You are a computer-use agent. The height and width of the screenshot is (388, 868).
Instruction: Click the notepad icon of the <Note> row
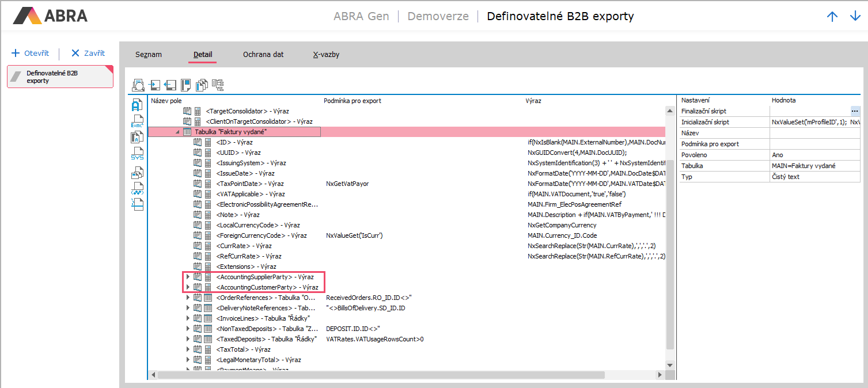click(198, 215)
